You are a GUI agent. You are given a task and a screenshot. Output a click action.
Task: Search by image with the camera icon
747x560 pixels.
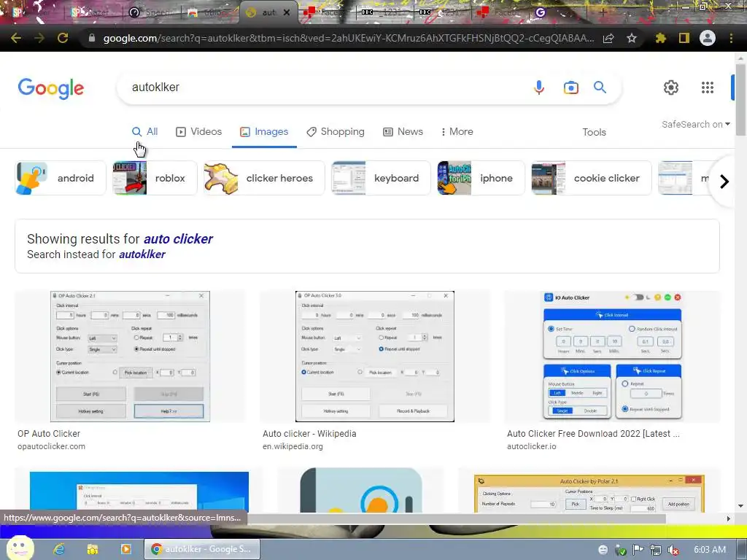pyautogui.click(x=570, y=87)
